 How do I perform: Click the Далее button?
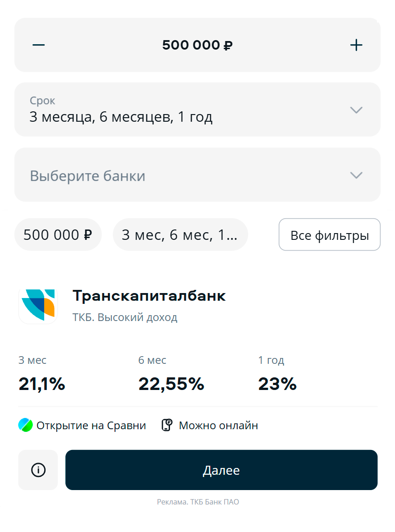click(x=221, y=470)
